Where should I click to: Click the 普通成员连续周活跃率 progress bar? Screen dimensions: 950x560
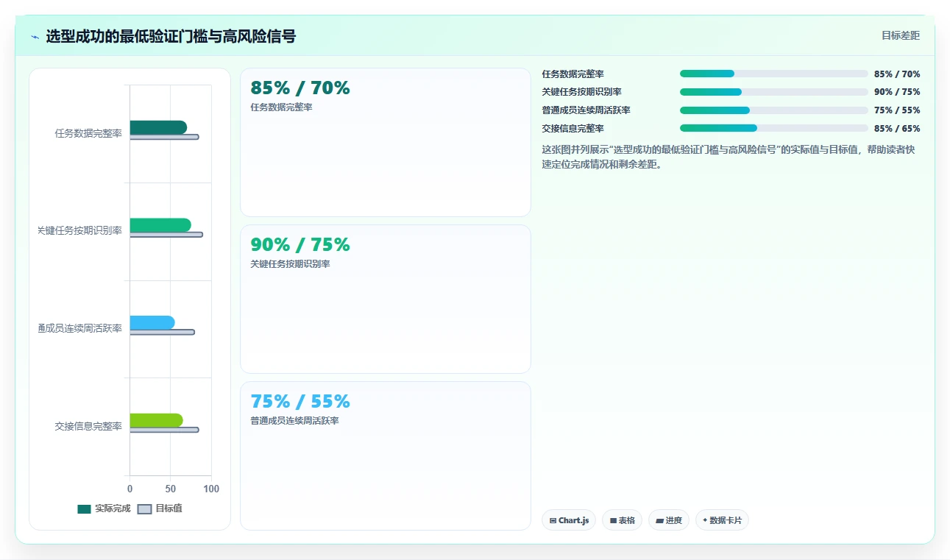[x=774, y=110]
